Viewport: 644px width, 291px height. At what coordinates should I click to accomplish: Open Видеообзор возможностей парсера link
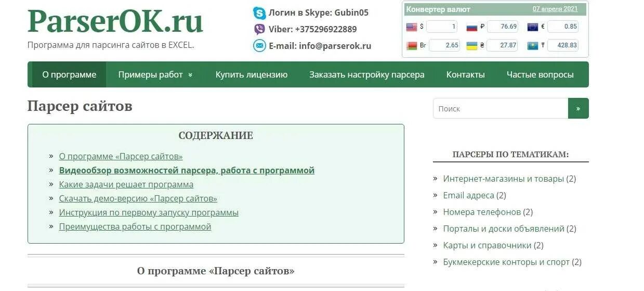(x=187, y=170)
